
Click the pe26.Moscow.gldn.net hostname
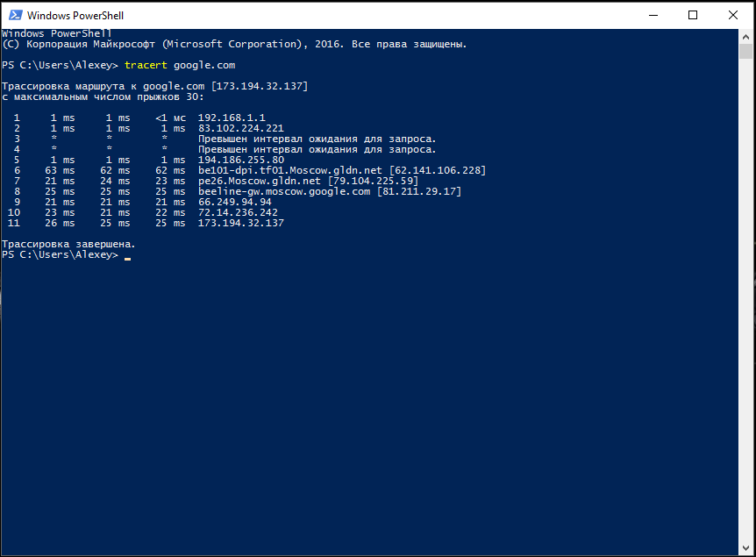[x=262, y=181]
